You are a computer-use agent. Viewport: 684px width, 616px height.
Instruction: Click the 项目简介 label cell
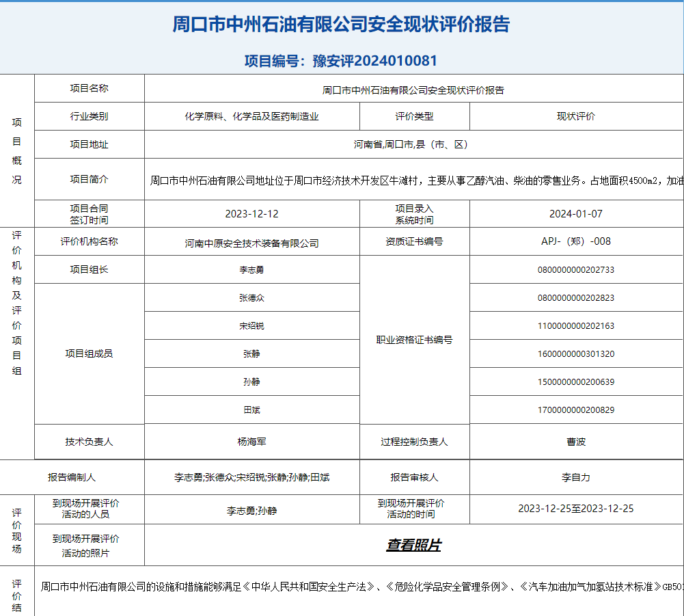coord(89,179)
